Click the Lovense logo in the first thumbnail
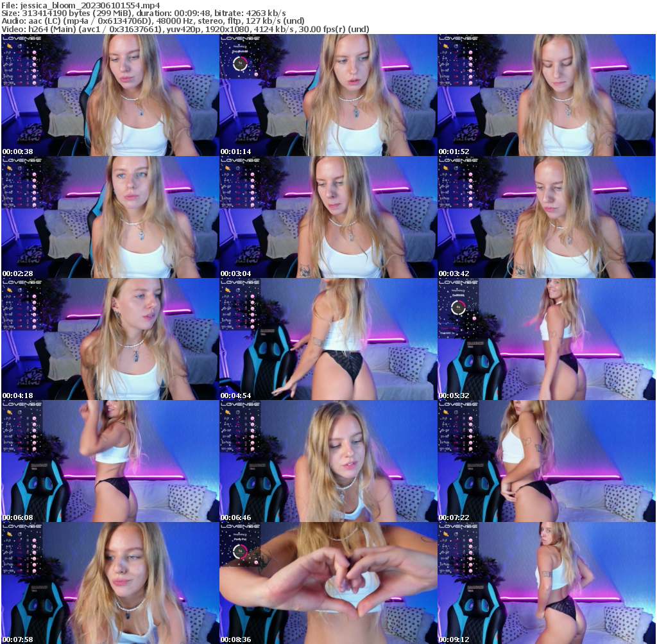 point(21,39)
